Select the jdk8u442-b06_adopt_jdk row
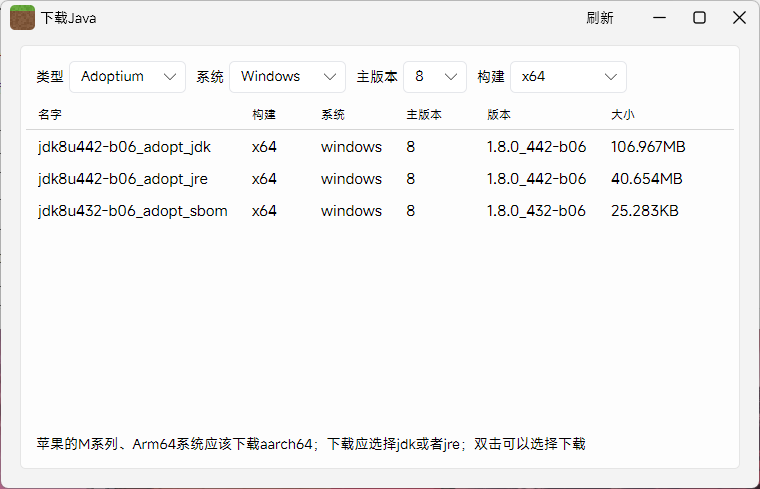The image size is (760, 489). (124, 147)
